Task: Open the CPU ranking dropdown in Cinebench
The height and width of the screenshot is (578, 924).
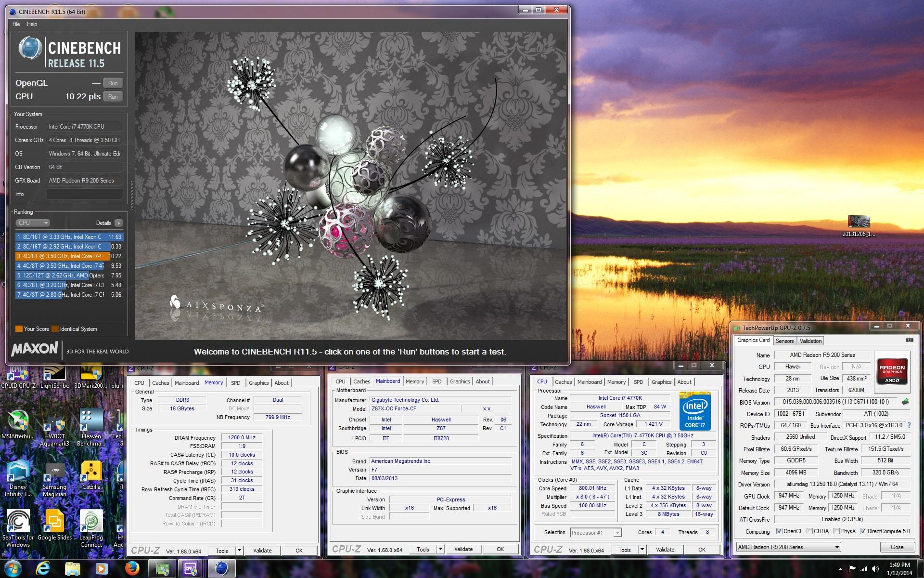Action: pos(33,223)
